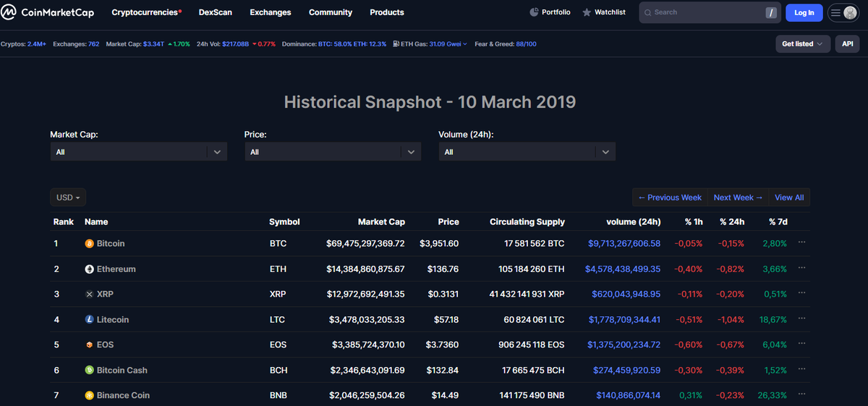Sort by the Market Cap column header
Image resolution: width=868 pixels, height=406 pixels.
coord(381,222)
